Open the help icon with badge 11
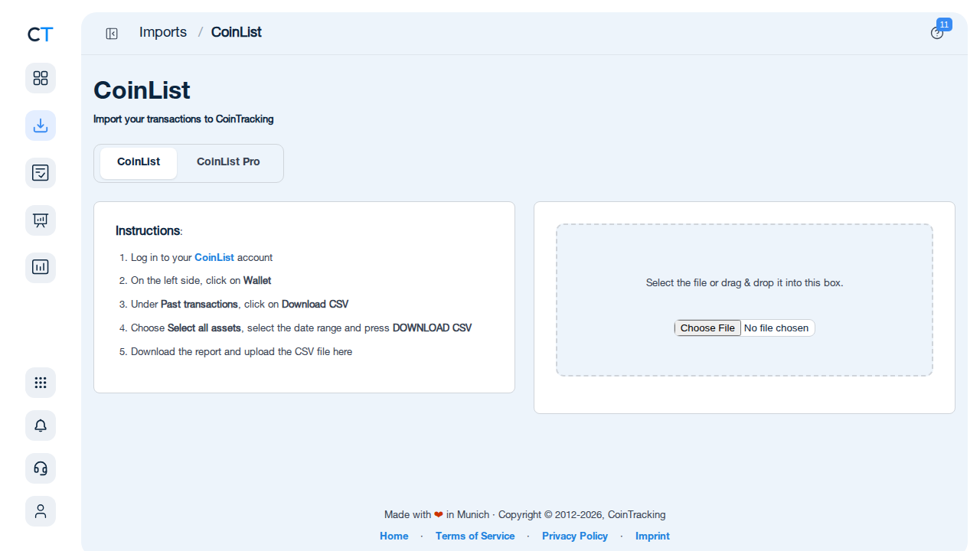Viewport: 980px width, 551px height. [937, 33]
